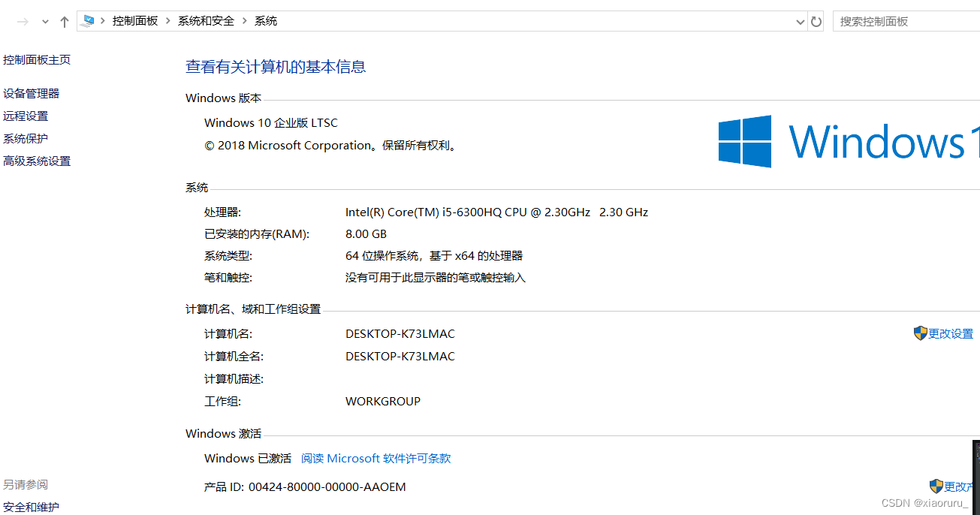The width and height of the screenshot is (980, 515).
Task: Select text Windows 10 企业版 LTSC
Action: [271, 123]
